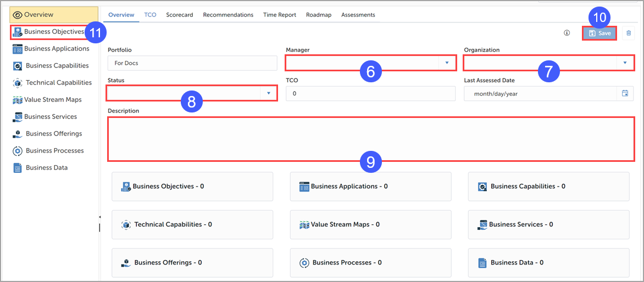This screenshot has width=644, height=282.
Task: Select Business Applications icon in sidebar
Action: 18,49
